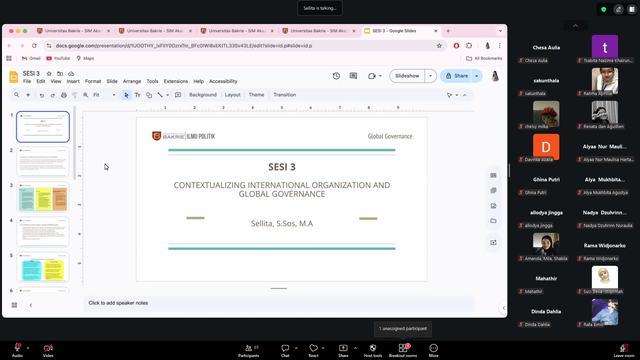Add a comment using toolbar icon
The image size is (640, 360).
tap(178, 95)
